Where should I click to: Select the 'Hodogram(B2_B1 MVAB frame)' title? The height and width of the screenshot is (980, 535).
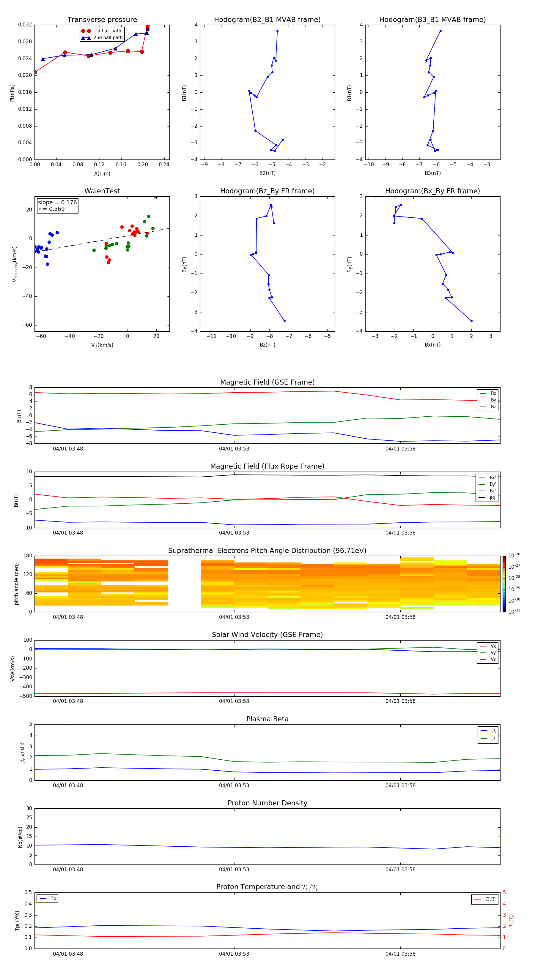[267, 20]
